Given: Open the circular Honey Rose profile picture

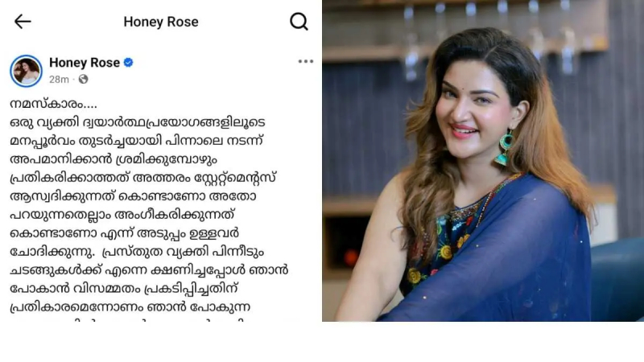Looking at the screenshot, I should 26,71.
